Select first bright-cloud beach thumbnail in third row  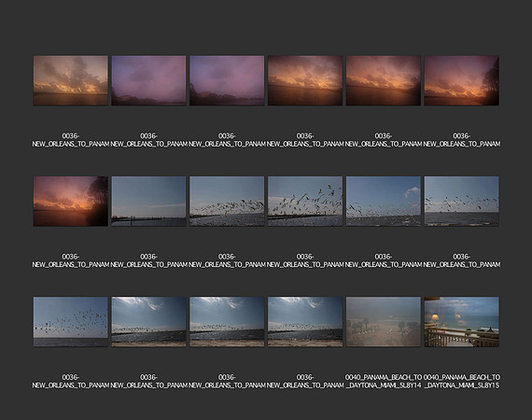click(149, 322)
